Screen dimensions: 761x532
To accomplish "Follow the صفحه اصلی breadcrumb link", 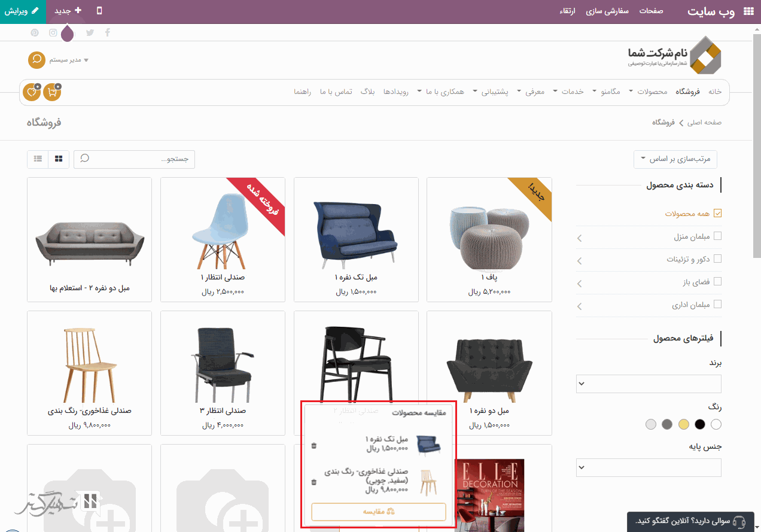I will pyautogui.click(x=704, y=122).
